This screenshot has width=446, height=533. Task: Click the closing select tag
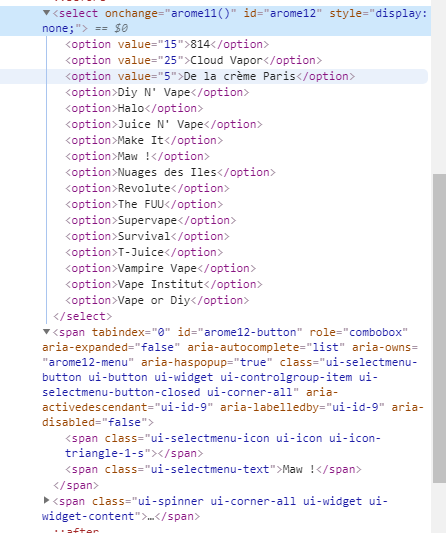pos(83,316)
